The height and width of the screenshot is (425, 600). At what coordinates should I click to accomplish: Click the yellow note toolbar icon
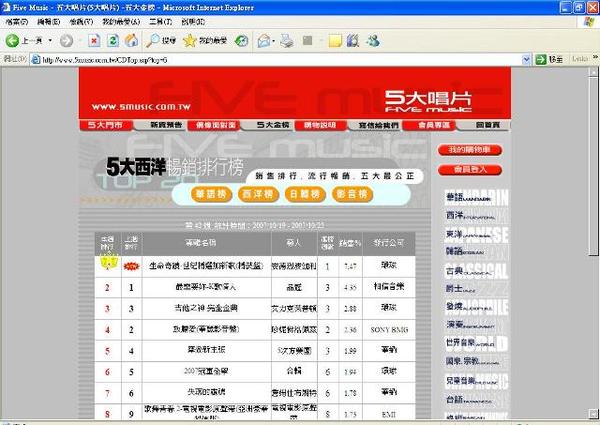coord(335,41)
